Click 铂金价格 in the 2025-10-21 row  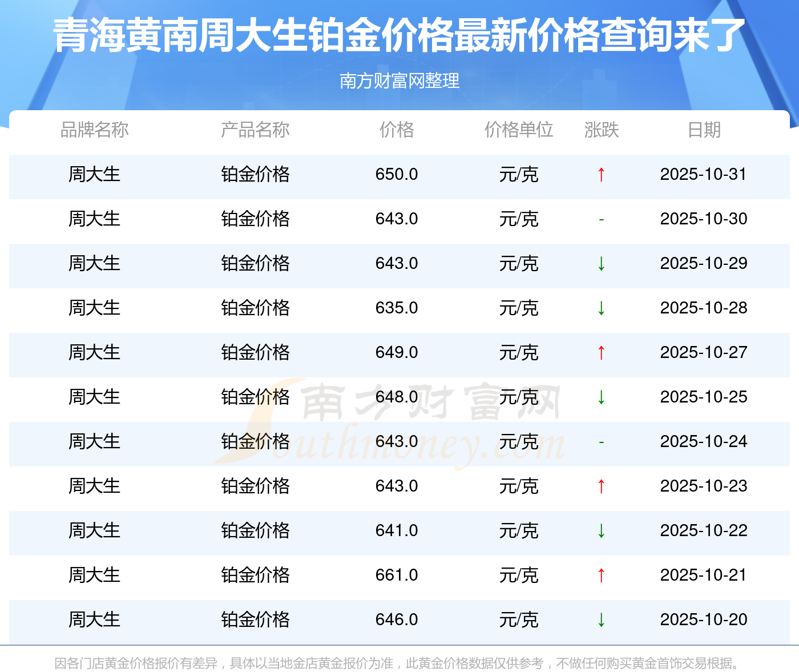click(255, 575)
